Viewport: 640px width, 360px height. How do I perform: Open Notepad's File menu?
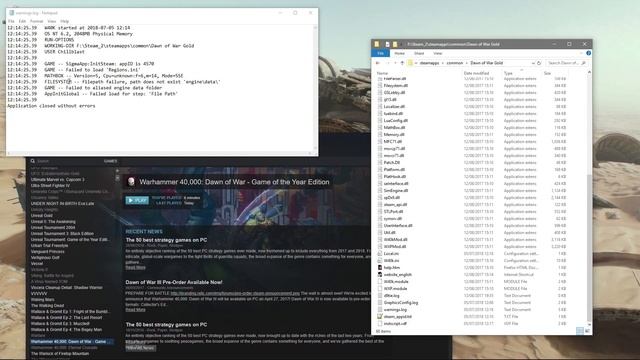tap(11, 21)
